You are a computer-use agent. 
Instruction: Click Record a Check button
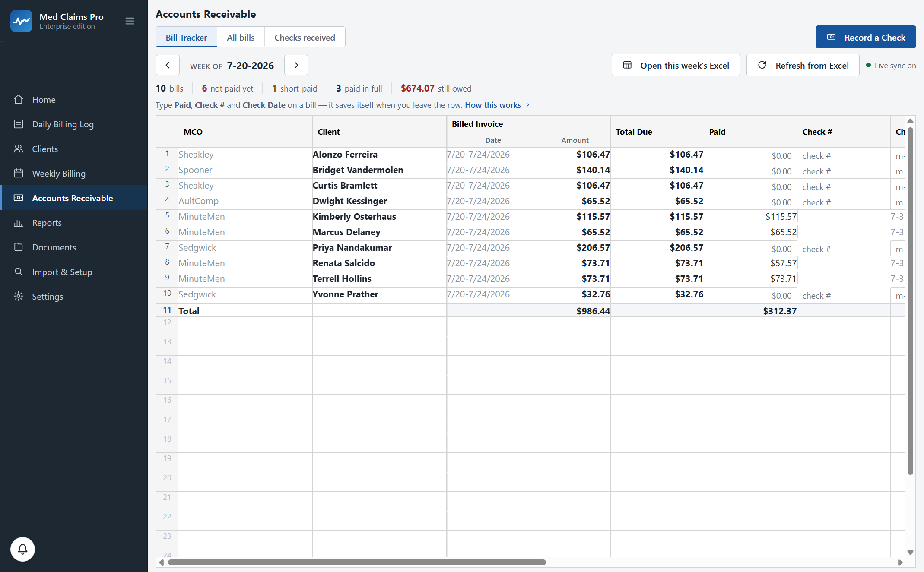click(866, 37)
